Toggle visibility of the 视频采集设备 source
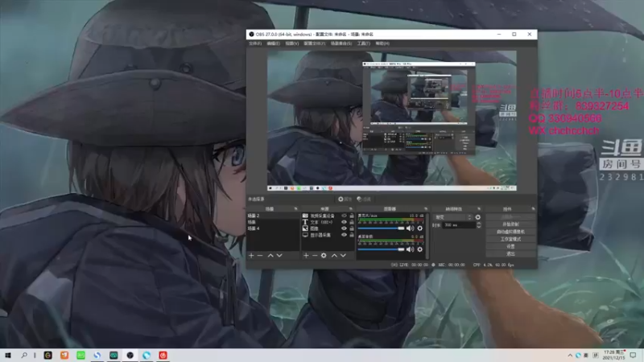This screenshot has height=362, width=644. click(345, 216)
